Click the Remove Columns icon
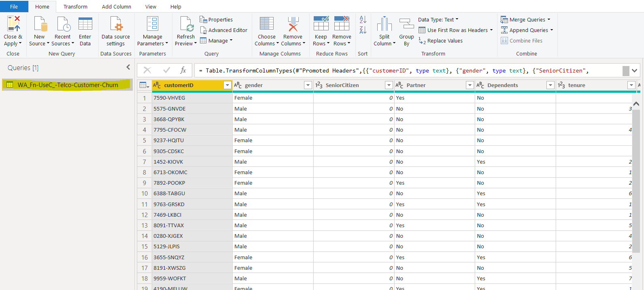Viewport: 644px width, 290px height. click(293, 24)
